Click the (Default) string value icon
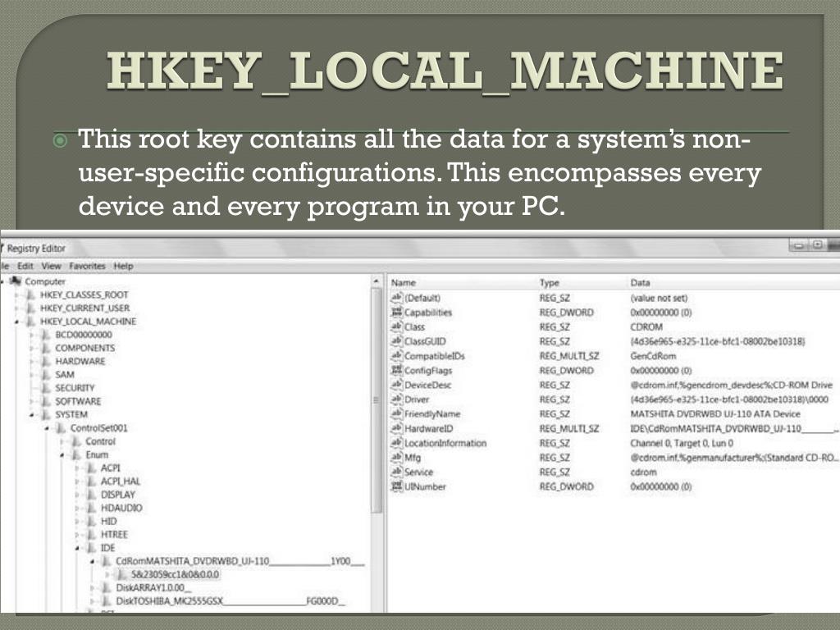Image resolution: width=840 pixels, height=630 pixels. (x=396, y=297)
